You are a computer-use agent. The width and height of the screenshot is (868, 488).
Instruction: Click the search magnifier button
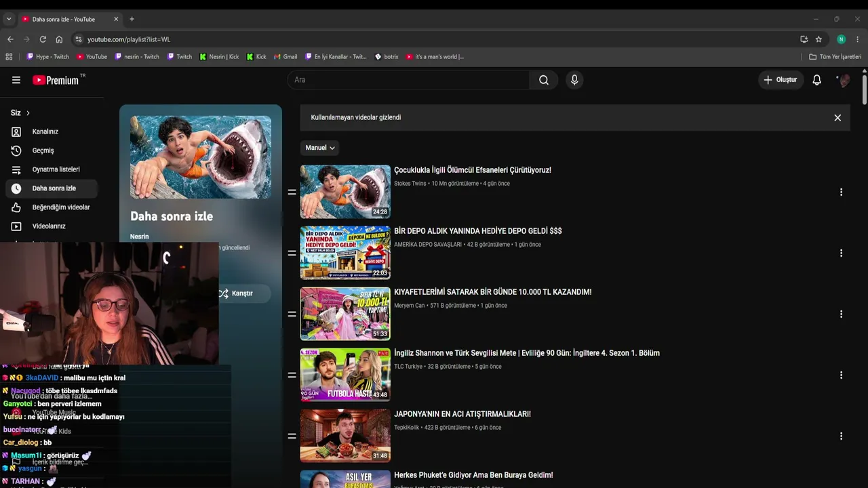[544, 80]
